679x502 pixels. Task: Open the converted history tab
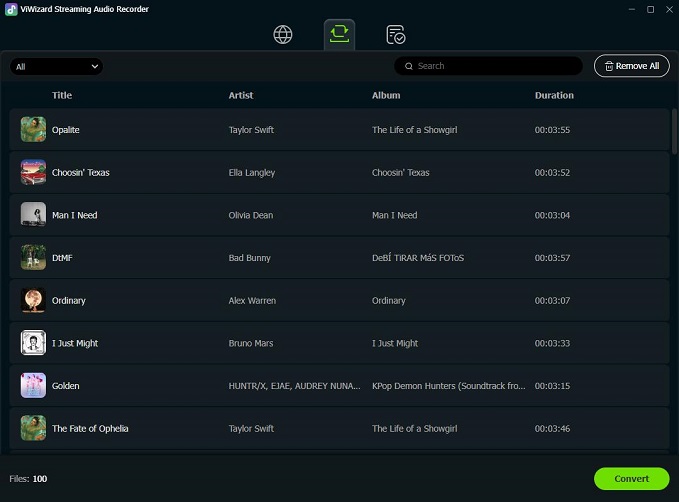(x=395, y=35)
